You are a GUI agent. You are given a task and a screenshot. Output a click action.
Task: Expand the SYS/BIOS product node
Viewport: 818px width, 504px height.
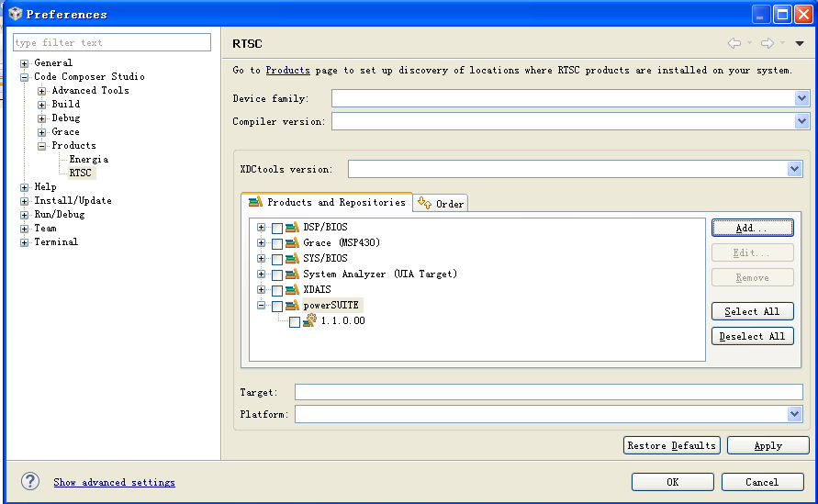(262, 259)
